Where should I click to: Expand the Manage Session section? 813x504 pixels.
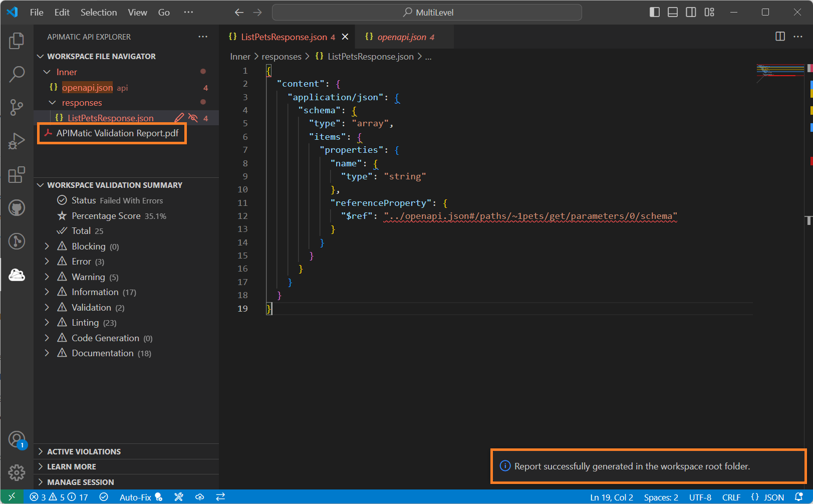pos(126,482)
